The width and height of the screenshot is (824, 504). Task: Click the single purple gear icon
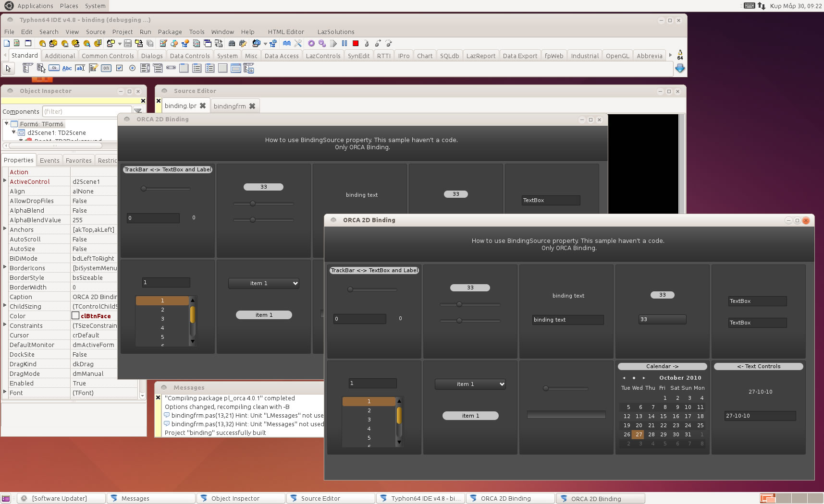point(311,43)
